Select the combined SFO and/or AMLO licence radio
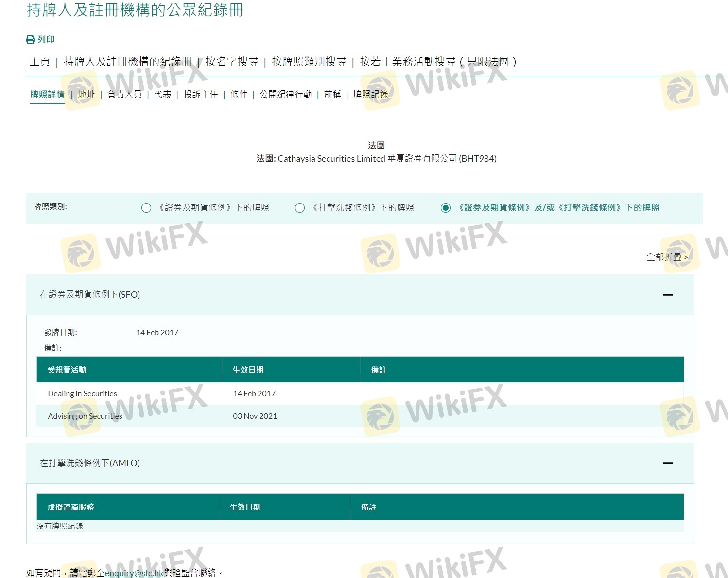 click(x=445, y=208)
